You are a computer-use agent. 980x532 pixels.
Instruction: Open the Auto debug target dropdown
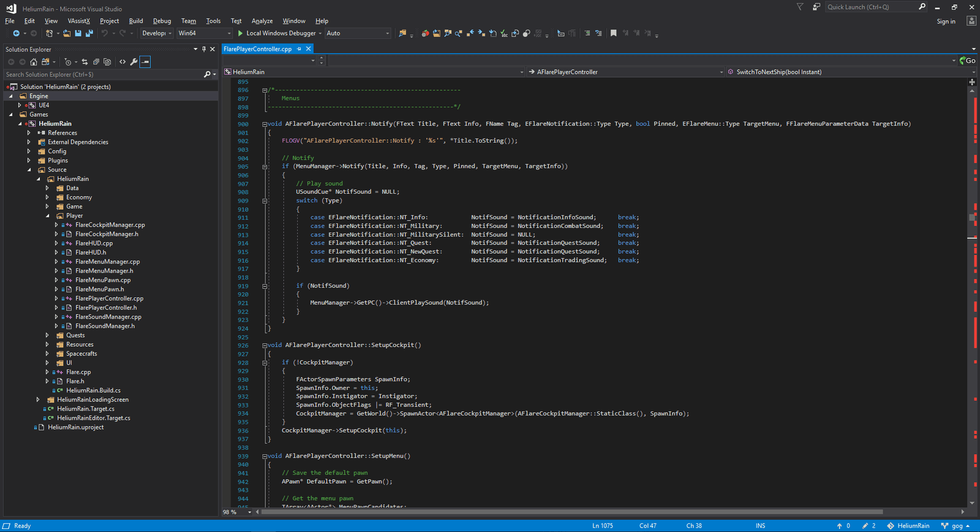click(x=358, y=33)
